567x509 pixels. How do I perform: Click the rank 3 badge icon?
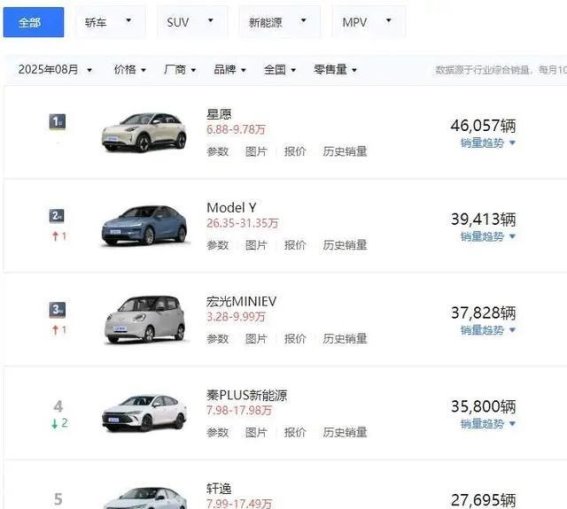coord(57,309)
